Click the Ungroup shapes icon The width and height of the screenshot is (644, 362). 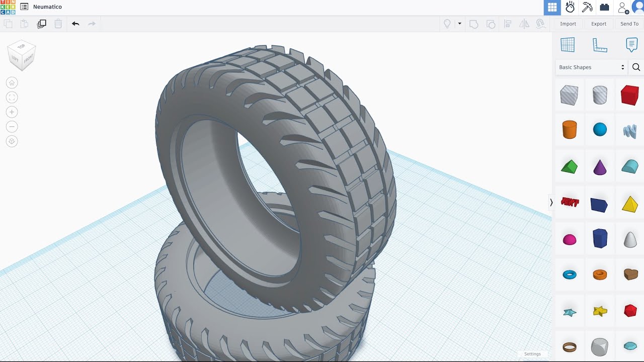click(x=491, y=24)
